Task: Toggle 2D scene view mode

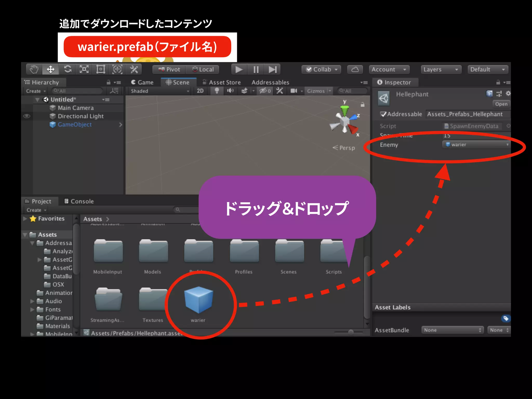Action: [x=200, y=91]
